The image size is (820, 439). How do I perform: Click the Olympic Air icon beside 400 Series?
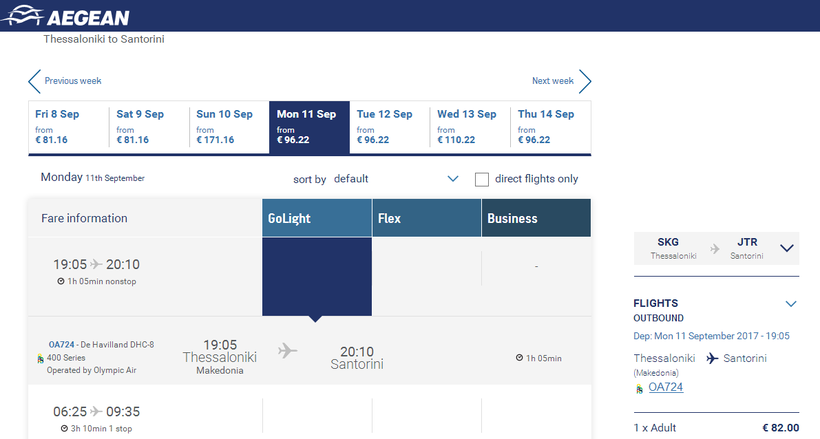(x=39, y=358)
